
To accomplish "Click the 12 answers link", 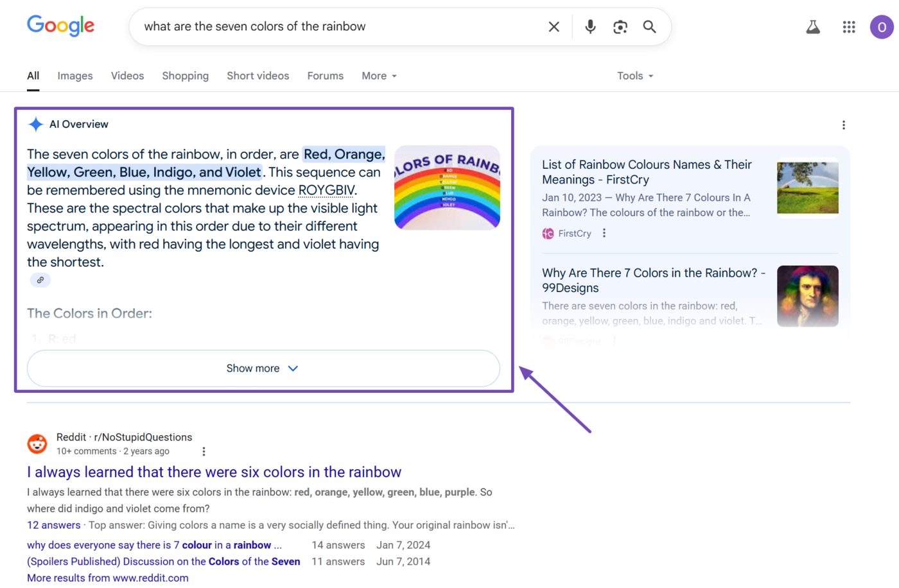I will 54,525.
